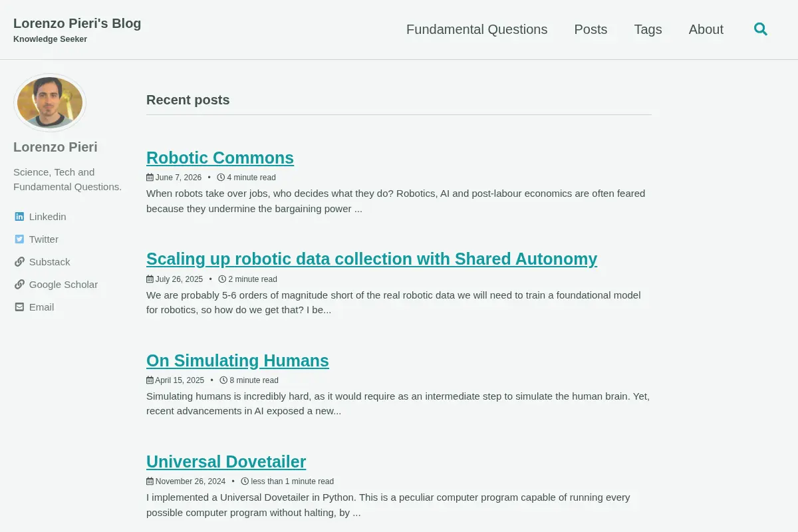Image resolution: width=798 pixels, height=532 pixels.
Task: Click calendar icon beside June 7, 2026
Action: click(150, 178)
